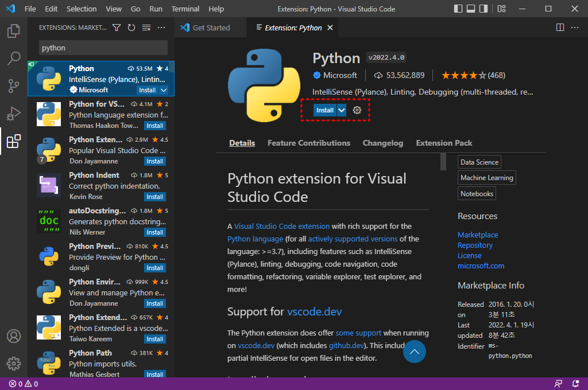Open the Terminal menu

click(185, 9)
